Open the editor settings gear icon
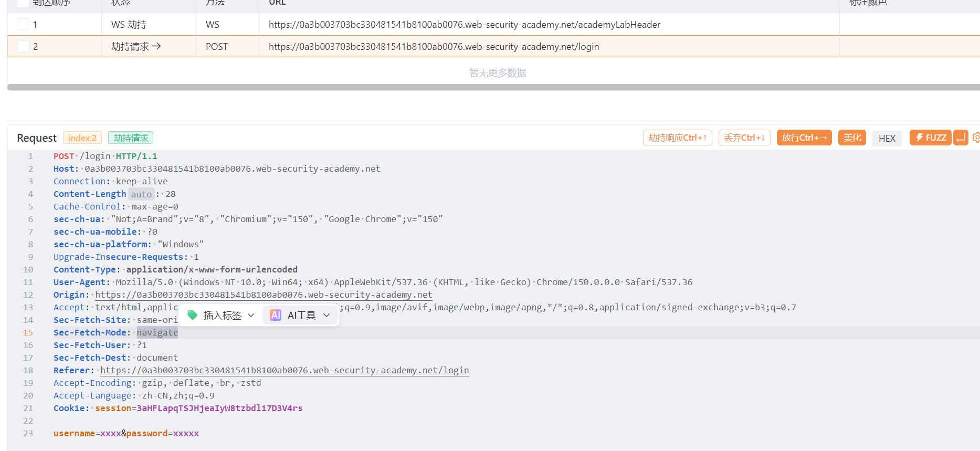Viewport: 980px width, 451px height. point(976,138)
